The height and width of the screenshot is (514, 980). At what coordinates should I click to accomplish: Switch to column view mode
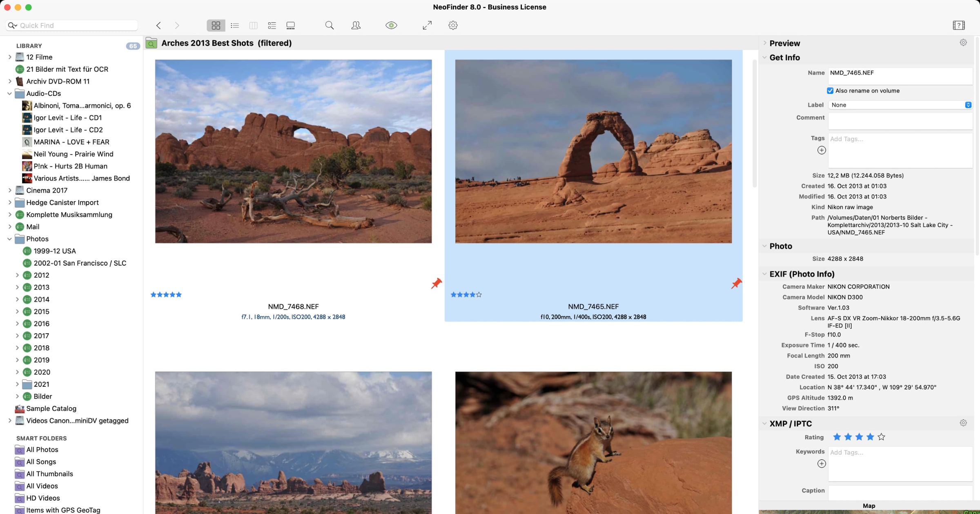(x=253, y=25)
